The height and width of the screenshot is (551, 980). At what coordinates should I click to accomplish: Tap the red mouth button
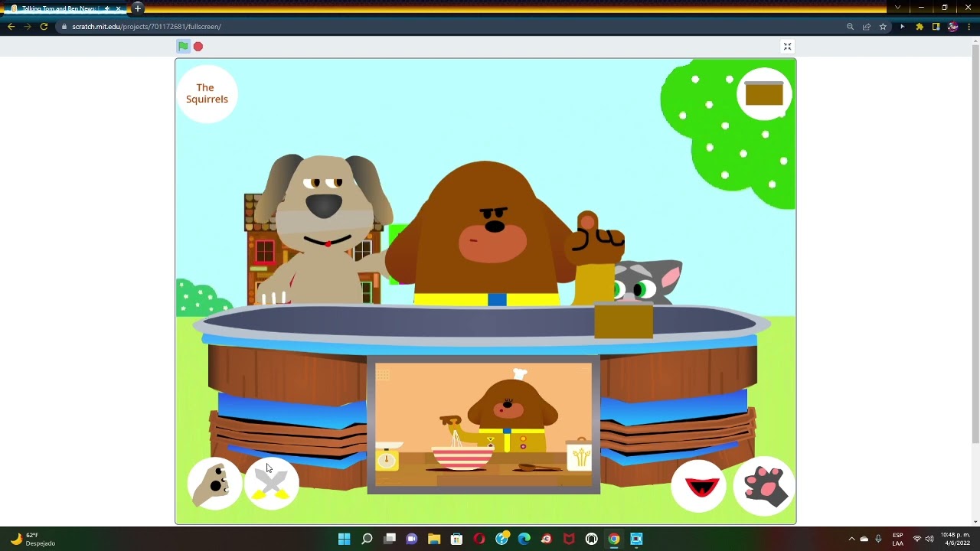(x=699, y=485)
